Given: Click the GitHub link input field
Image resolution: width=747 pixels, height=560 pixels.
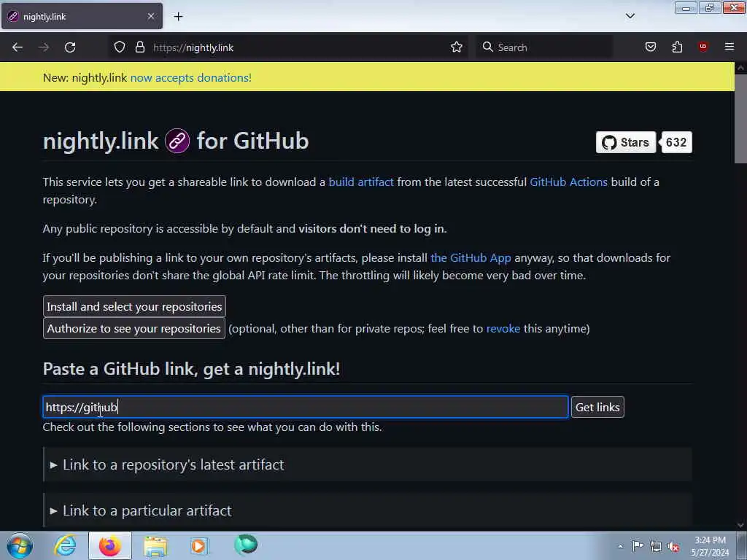Looking at the screenshot, I should 306,407.
